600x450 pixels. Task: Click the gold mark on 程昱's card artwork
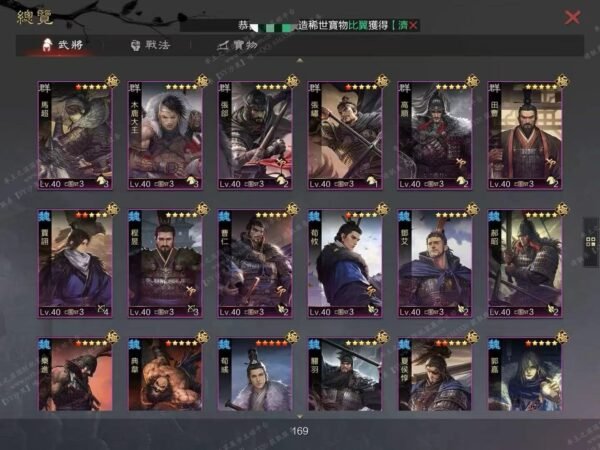[191, 291]
